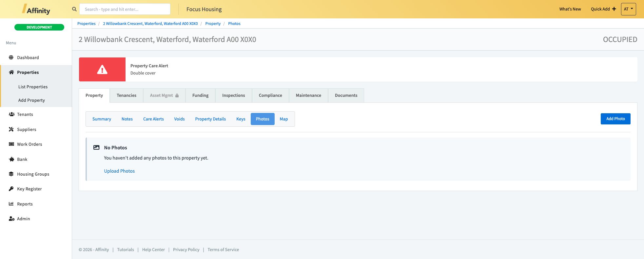Click the Key Register key icon

[x=11, y=189]
